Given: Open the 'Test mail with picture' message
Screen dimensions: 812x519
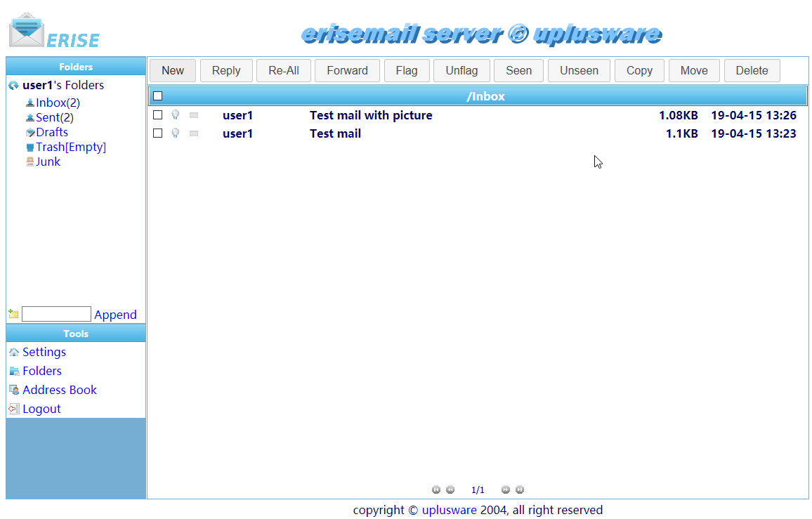Looking at the screenshot, I should click(x=371, y=115).
